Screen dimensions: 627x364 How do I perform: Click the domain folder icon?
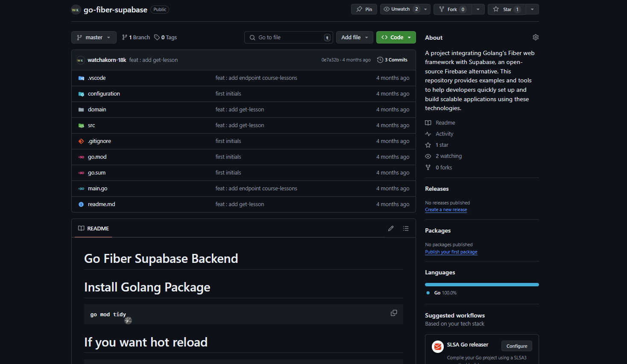(x=81, y=110)
